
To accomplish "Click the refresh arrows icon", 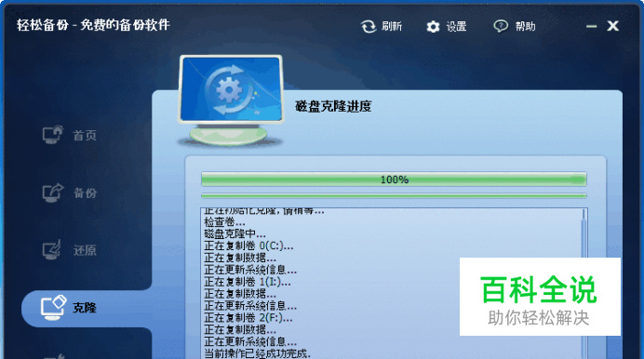I will coord(369,27).
